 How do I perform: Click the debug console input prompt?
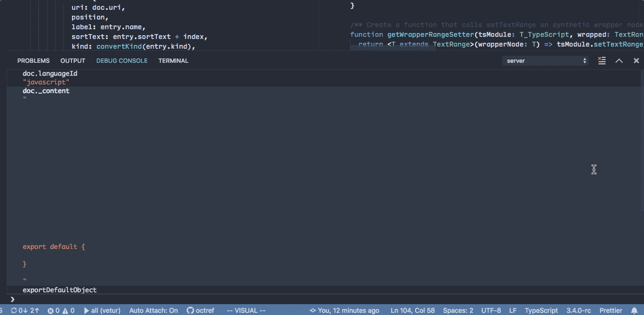click(x=325, y=299)
